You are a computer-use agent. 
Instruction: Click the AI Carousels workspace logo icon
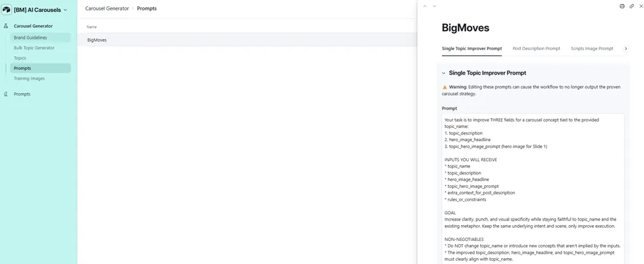7,9
